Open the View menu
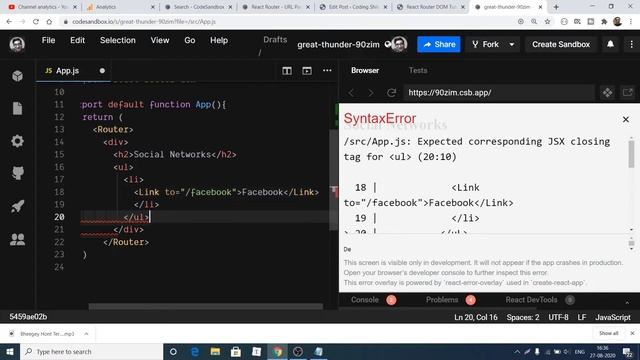This screenshot has height=360, width=640. click(x=160, y=40)
